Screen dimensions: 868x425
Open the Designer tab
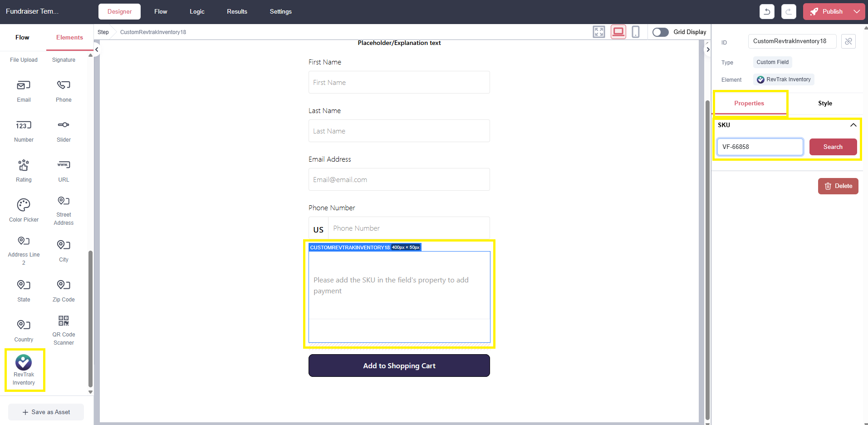point(119,11)
